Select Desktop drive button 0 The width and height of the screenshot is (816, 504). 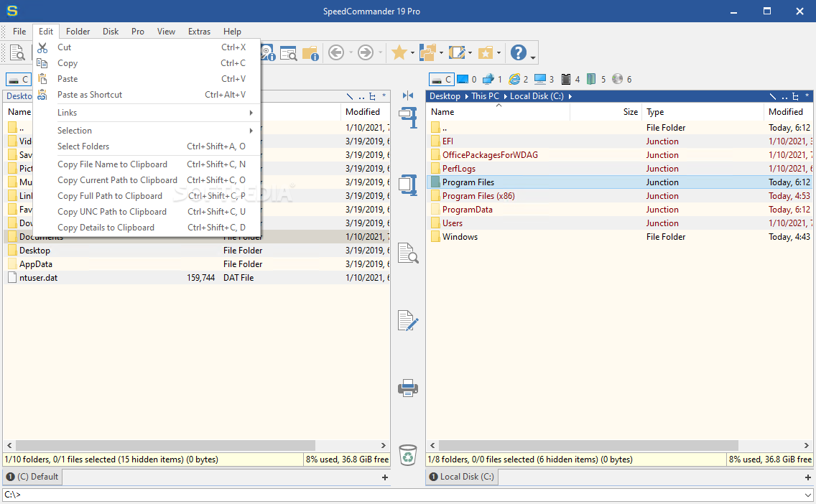tap(467, 80)
